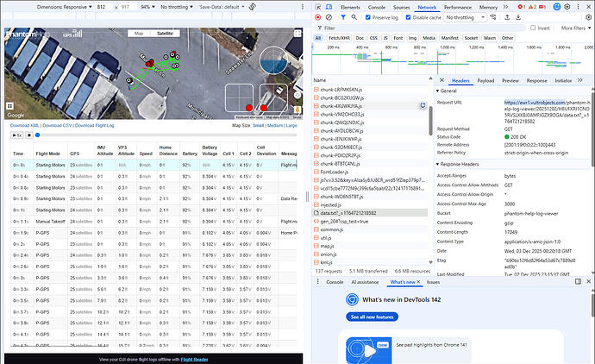This screenshot has width=595, height=364.
Task: Toggle the device toolbar icon
Action: [330, 6]
